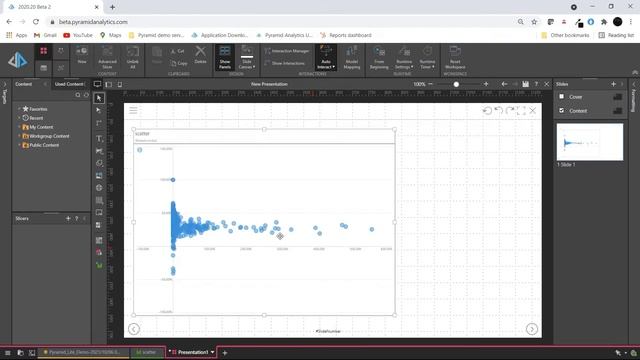Open a new browser tab
Viewport: 640px width, 360px height.
click(112, 7)
